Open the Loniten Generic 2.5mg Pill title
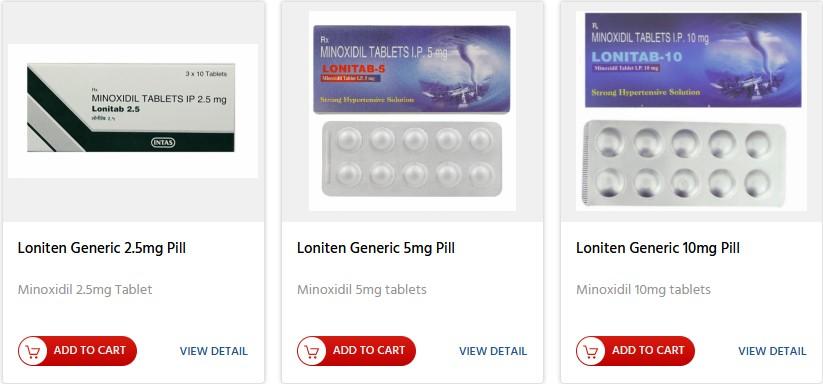823x387 pixels. pos(102,248)
